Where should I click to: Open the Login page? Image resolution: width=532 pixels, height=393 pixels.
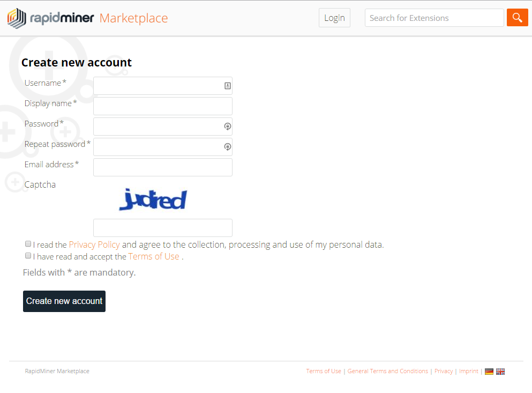coord(334,17)
